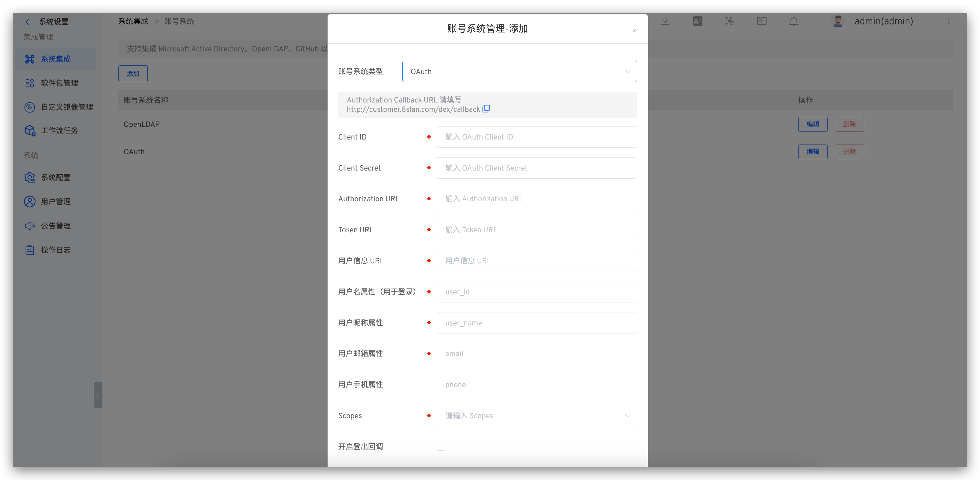980x480 pixels.
Task: Click the 删除 button for OAuth
Action: (849, 152)
